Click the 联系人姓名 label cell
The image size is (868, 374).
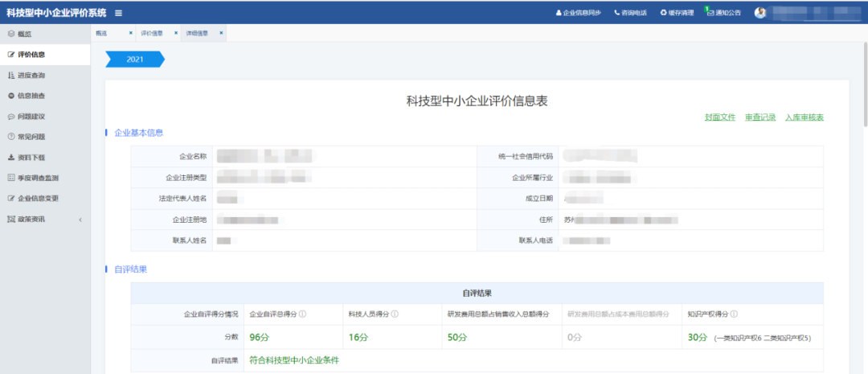tap(172, 240)
